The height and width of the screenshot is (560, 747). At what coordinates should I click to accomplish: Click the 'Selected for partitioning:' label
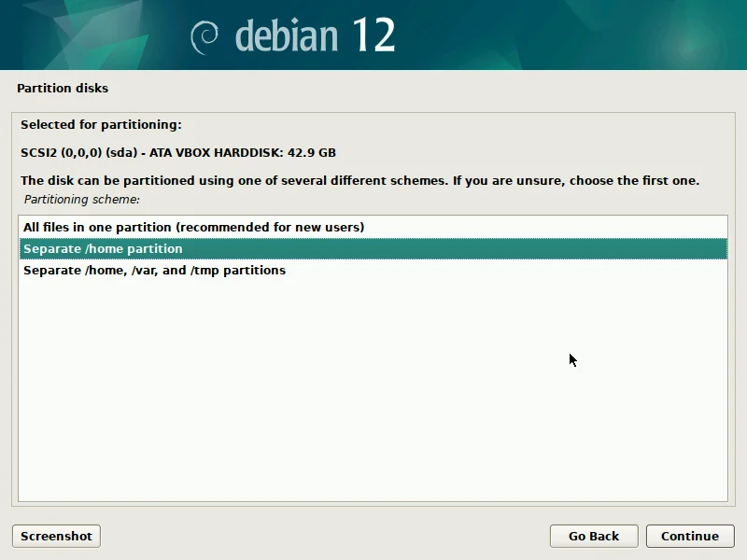tap(101, 125)
